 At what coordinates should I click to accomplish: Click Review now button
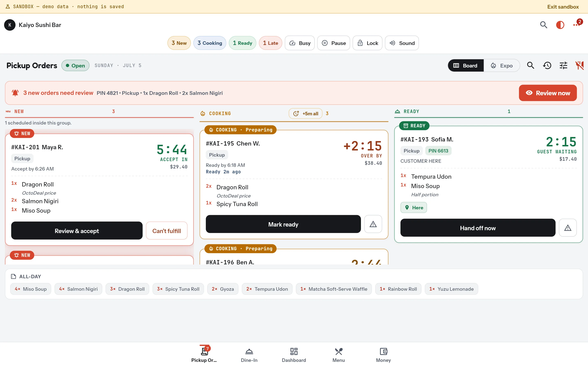pyautogui.click(x=548, y=93)
